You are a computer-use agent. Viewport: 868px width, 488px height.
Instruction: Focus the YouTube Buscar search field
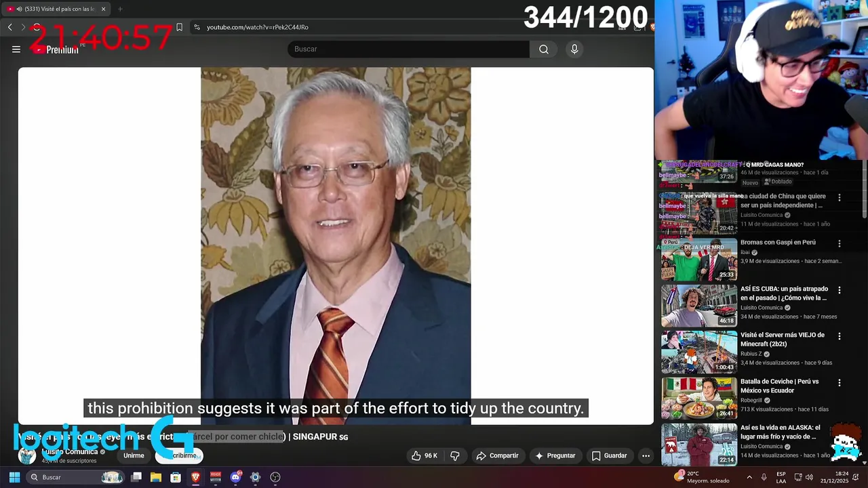tap(408, 49)
